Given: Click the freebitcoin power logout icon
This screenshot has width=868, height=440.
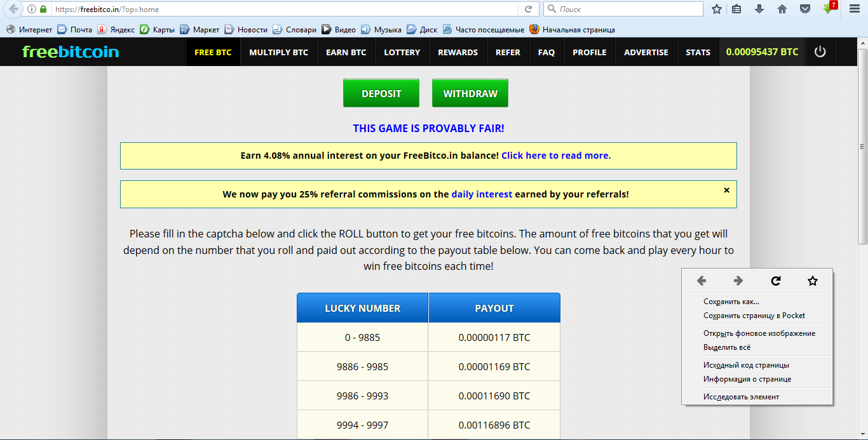Looking at the screenshot, I should (820, 52).
